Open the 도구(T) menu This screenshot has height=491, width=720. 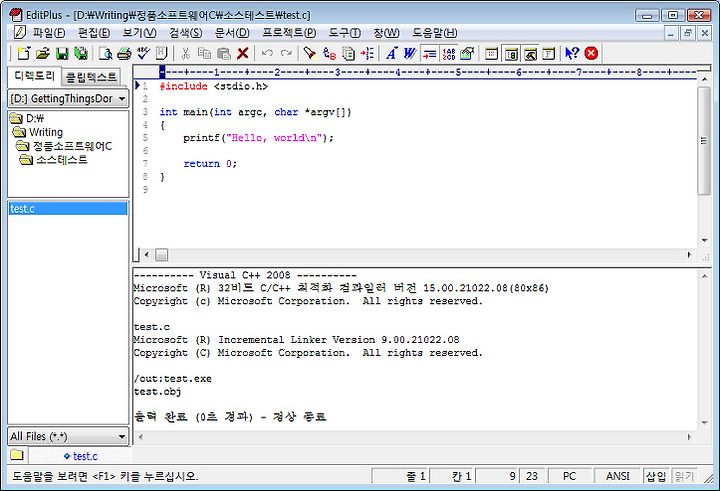tap(344, 33)
